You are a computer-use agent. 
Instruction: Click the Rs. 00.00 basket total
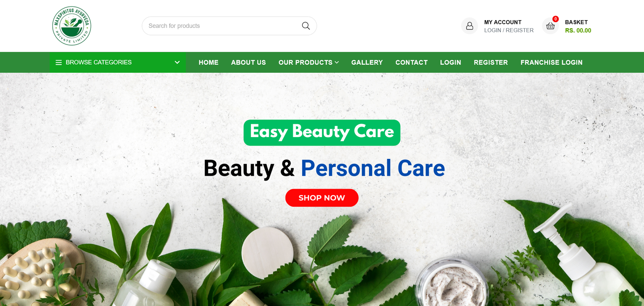tap(578, 31)
